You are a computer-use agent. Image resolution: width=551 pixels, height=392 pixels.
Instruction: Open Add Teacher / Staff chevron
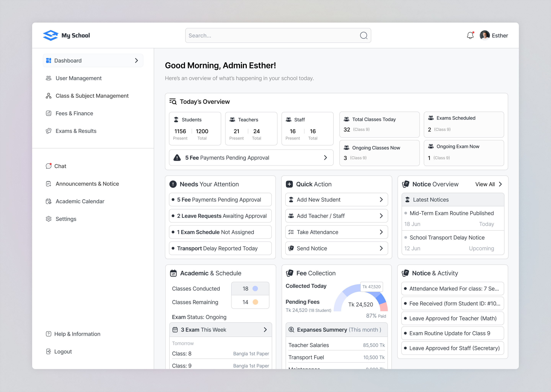(x=381, y=216)
